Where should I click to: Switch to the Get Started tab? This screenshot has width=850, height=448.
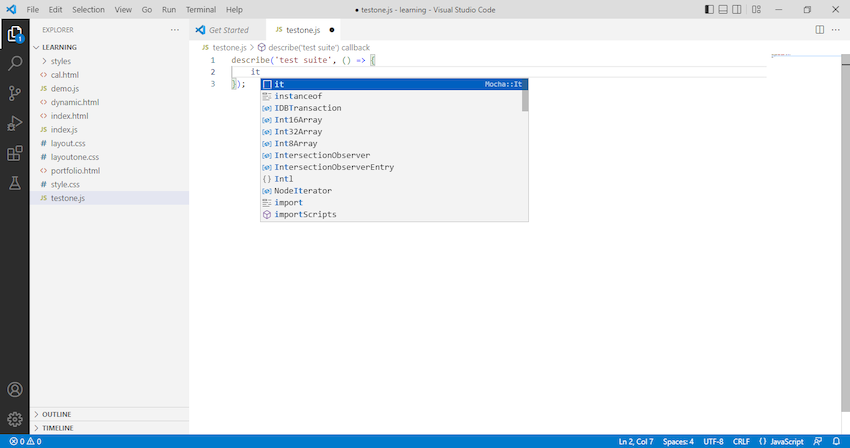(228, 30)
